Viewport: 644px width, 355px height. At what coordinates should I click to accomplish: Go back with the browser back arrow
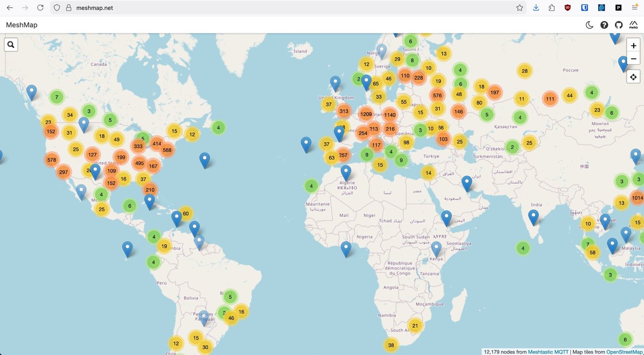click(9, 8)
